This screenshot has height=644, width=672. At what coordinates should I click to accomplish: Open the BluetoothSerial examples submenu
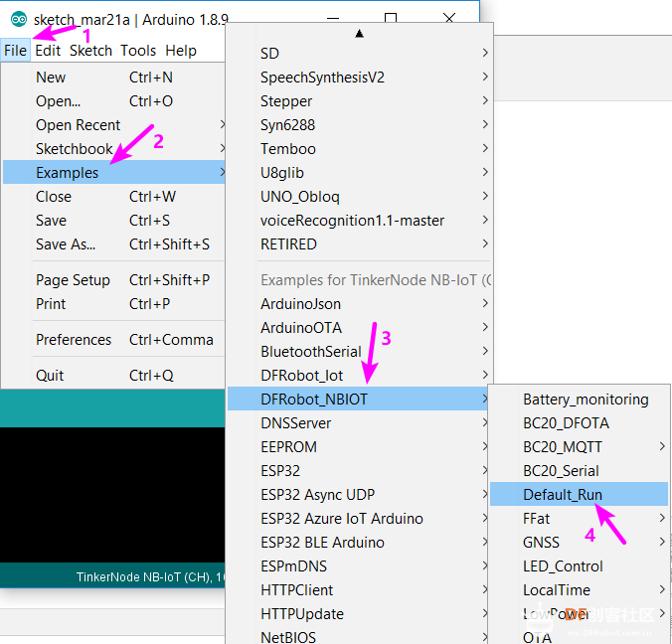(359, 352)
